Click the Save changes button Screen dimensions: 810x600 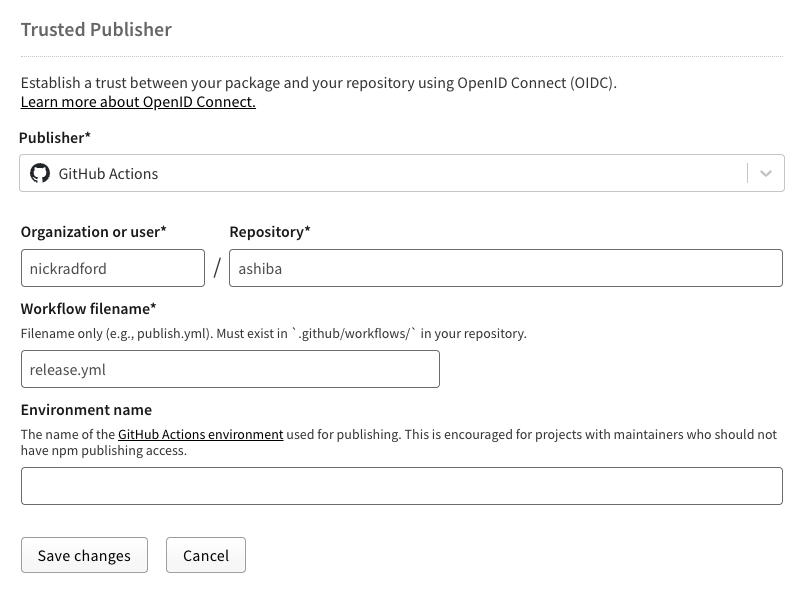(84, 555)
